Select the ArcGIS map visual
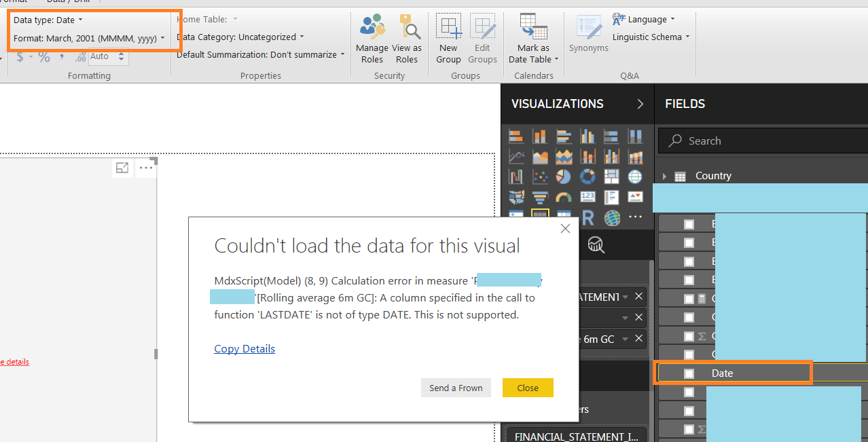This screenshot has height=442, width=868. (x=611, y=217)
